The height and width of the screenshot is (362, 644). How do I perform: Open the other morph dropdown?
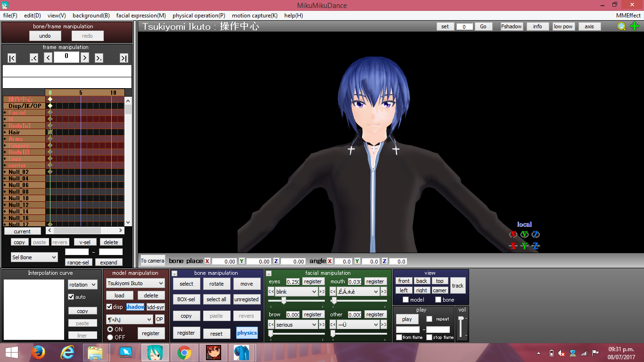pyautogui.click(x=358, y=325)
